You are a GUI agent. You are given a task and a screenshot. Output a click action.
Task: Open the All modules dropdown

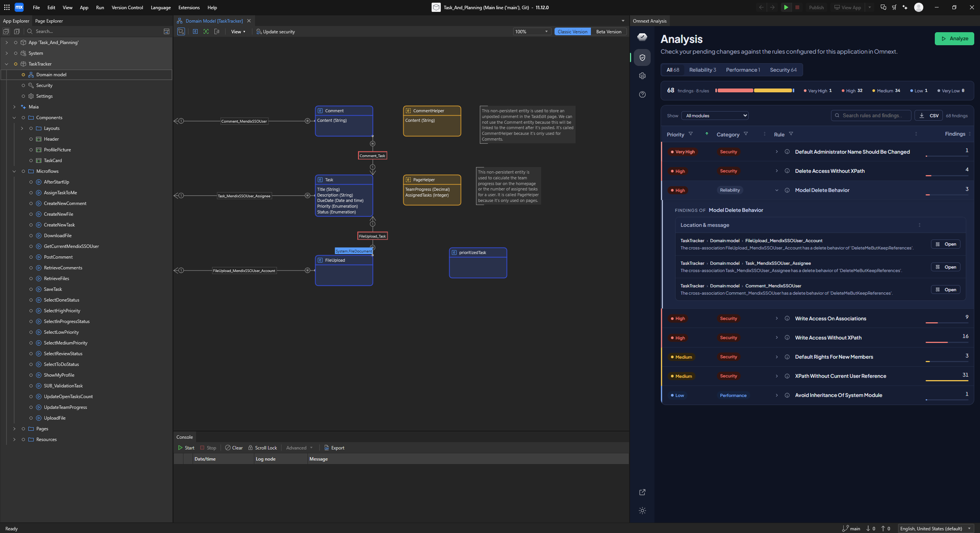pos(715,116)
